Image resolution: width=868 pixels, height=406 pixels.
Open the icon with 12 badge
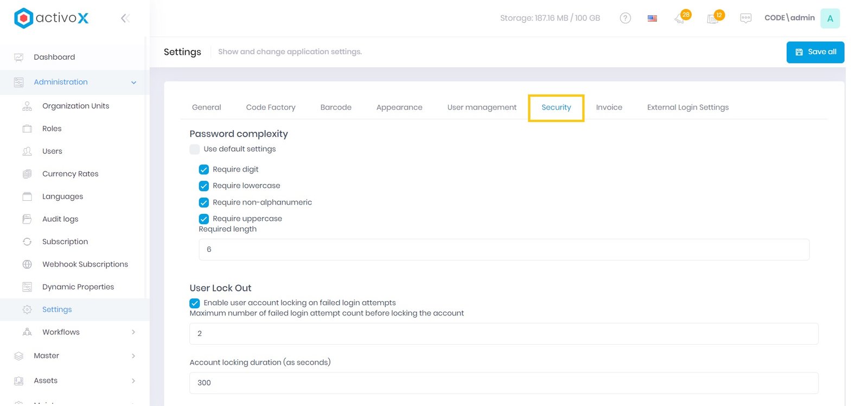pyautogui.click(x=713, y=18)
